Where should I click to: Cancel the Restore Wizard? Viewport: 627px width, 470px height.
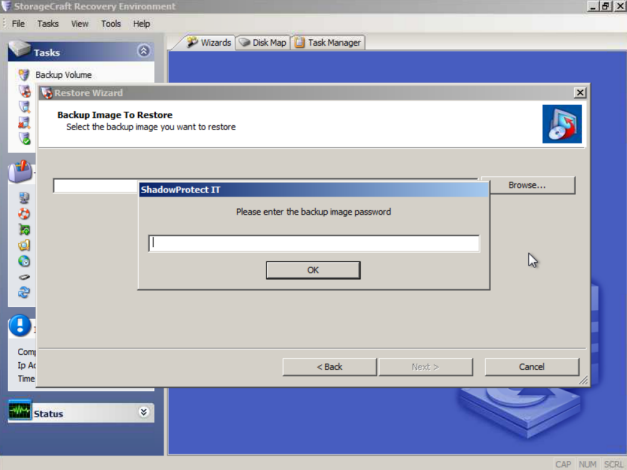[x=531, y=367]
